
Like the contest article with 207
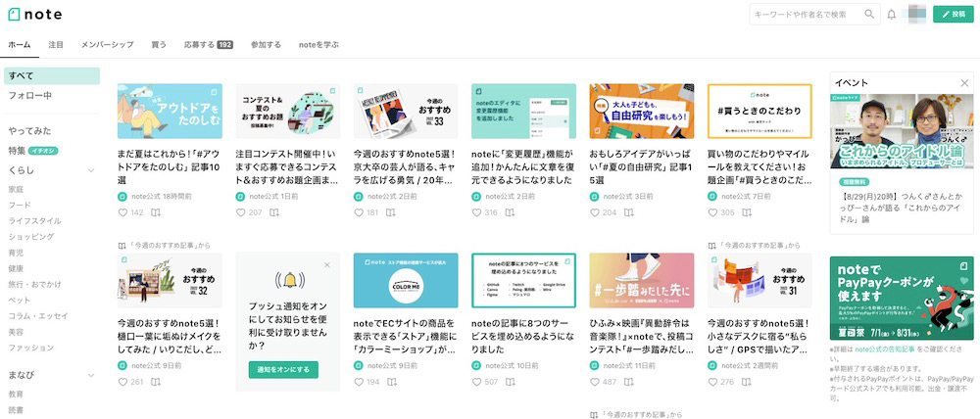[x=241, y=212]
